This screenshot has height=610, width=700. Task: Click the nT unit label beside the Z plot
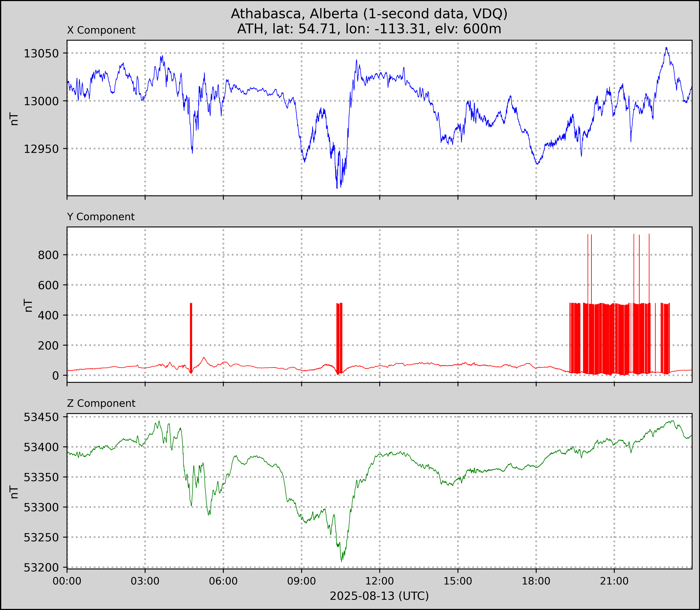tap(14, 492)
